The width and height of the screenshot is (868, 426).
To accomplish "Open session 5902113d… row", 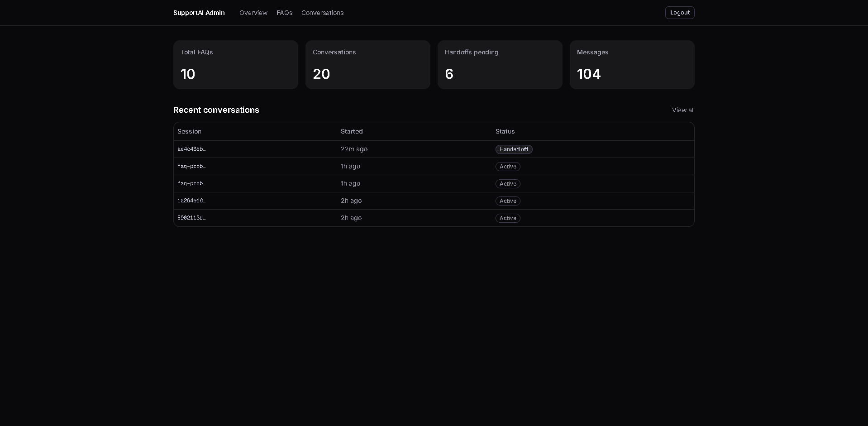I will tap(434, 218).
